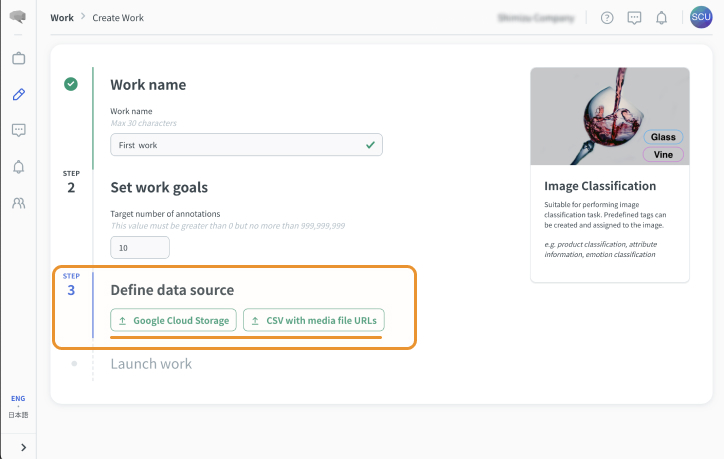Click the Launch work step heading

point(151,364)
